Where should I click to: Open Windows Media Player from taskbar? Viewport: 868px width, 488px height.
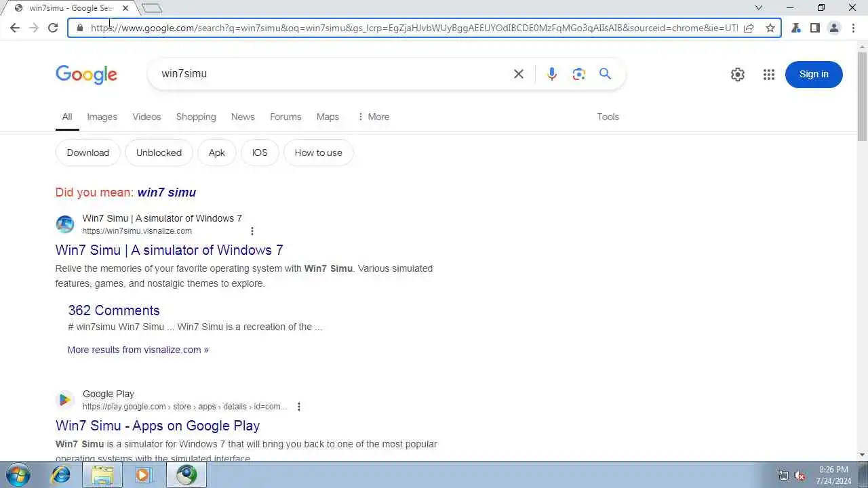tap(143, 475)
